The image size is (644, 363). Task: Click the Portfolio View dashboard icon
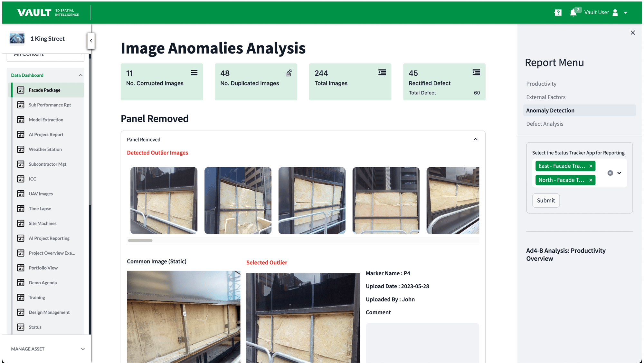coord(21,268)
